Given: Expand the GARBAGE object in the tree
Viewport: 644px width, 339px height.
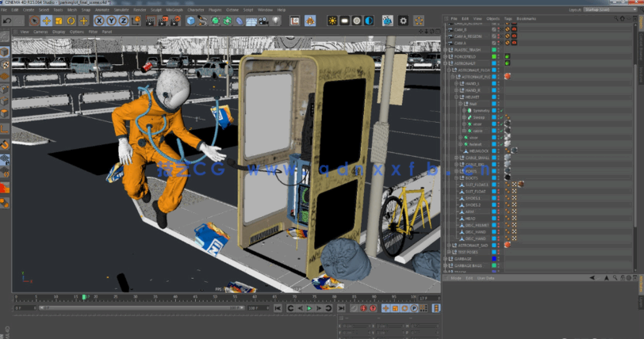Looking at the screenshot, I should (446, 258).
